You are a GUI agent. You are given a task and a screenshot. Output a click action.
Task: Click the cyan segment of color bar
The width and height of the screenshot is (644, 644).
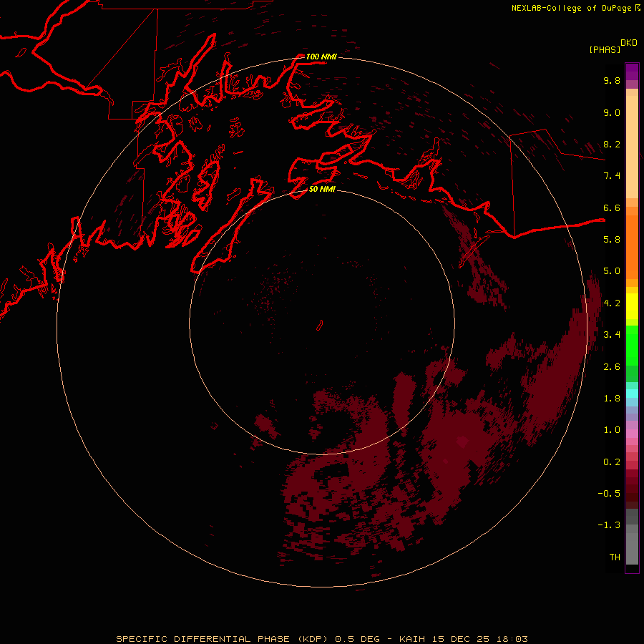pos(632,394)
